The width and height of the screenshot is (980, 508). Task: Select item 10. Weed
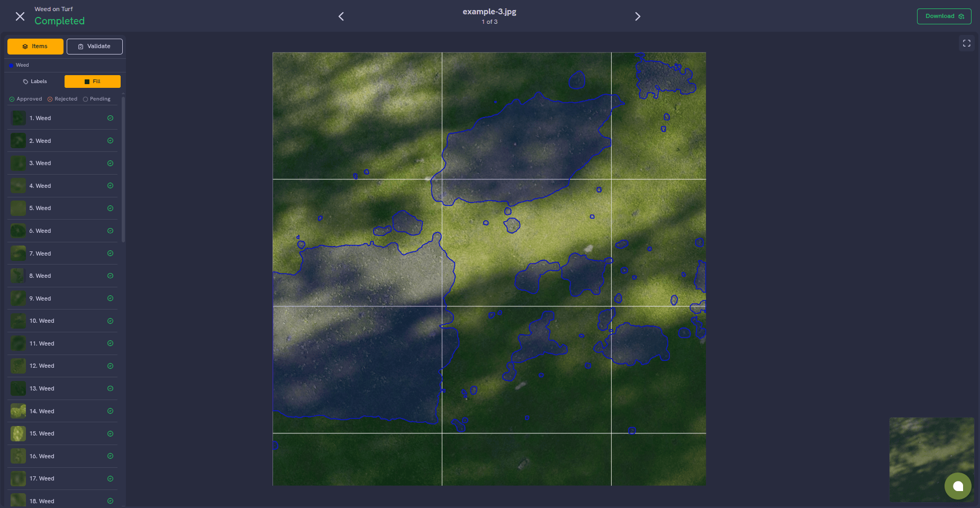click(x=62, y=321)
